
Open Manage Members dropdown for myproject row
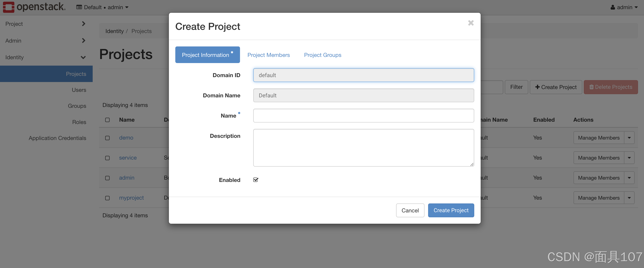[629, 198]
